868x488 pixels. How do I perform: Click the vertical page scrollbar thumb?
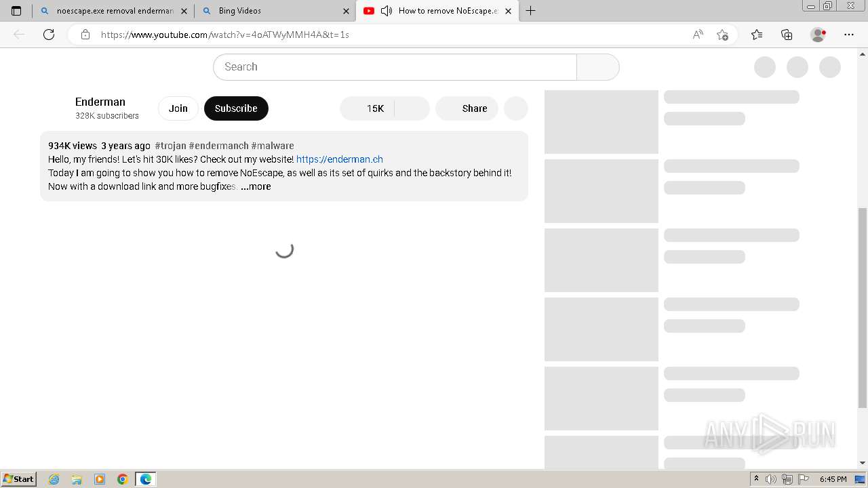coord(863,307)
